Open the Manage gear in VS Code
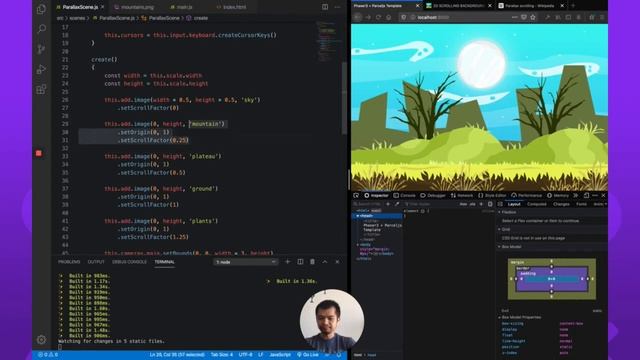Screen dimensions: 640x360 pos(41,340)
